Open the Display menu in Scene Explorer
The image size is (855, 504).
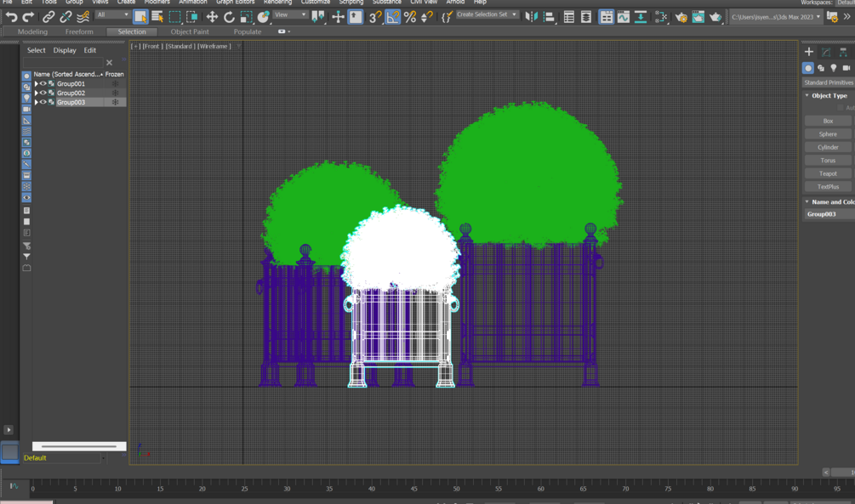click(65, 50)
